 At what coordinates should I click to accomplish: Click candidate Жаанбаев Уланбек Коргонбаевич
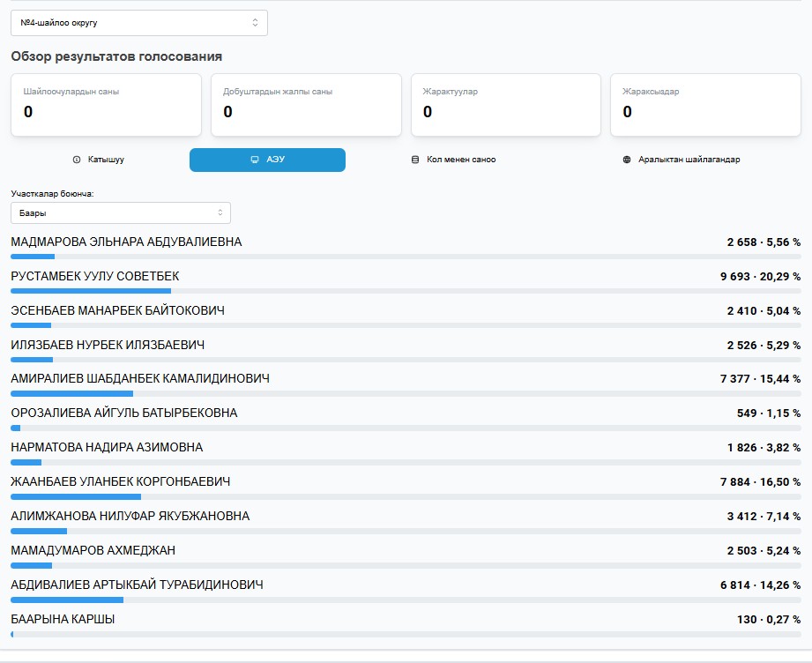coord(121,481)
